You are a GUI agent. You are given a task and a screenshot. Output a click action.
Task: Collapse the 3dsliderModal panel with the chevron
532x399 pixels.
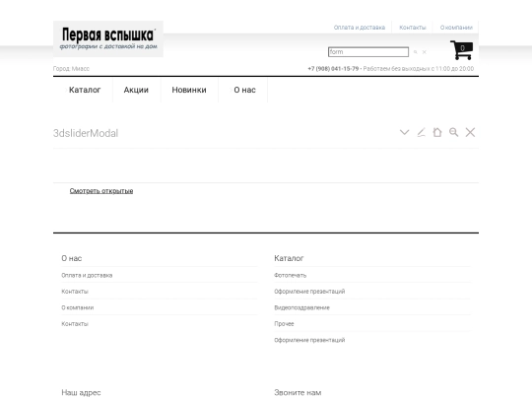[405, 132]
